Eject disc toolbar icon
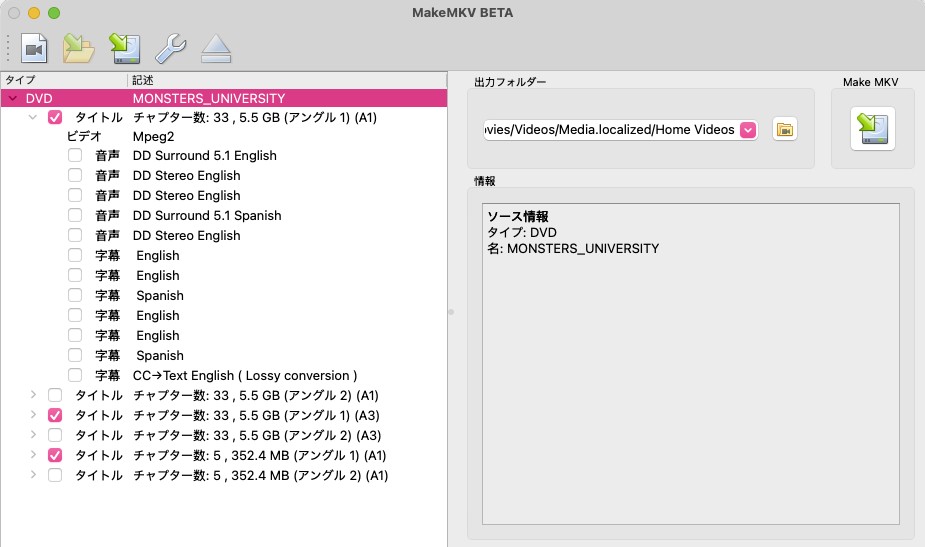This screenshot has width=925, height=547. (x=216, y=49)
